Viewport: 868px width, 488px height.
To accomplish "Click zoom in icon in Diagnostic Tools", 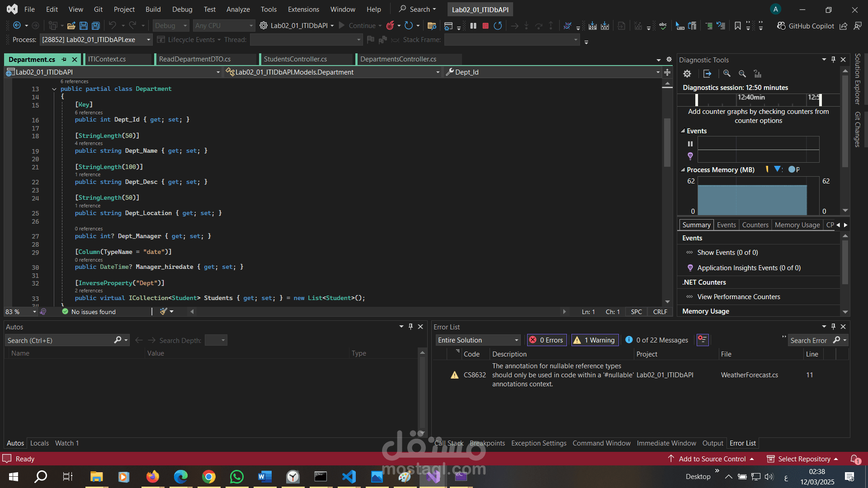I will pos(727,74).
